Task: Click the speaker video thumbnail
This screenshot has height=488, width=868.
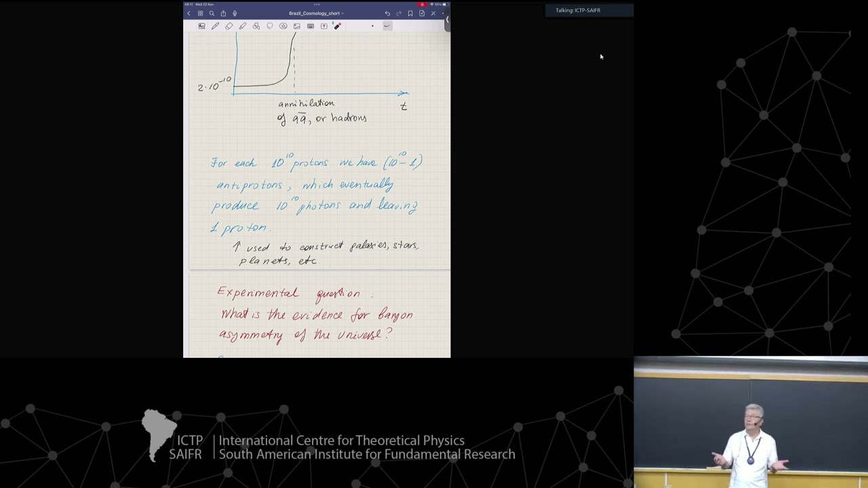Action: (x=751, y=422)
